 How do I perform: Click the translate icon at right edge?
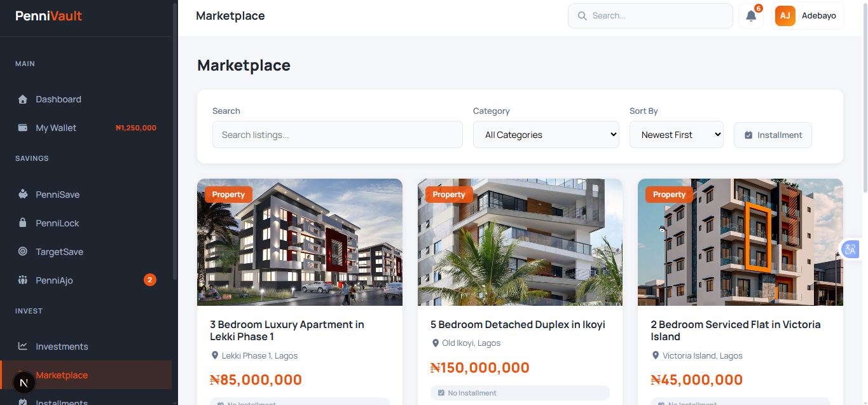pos(850,249)
